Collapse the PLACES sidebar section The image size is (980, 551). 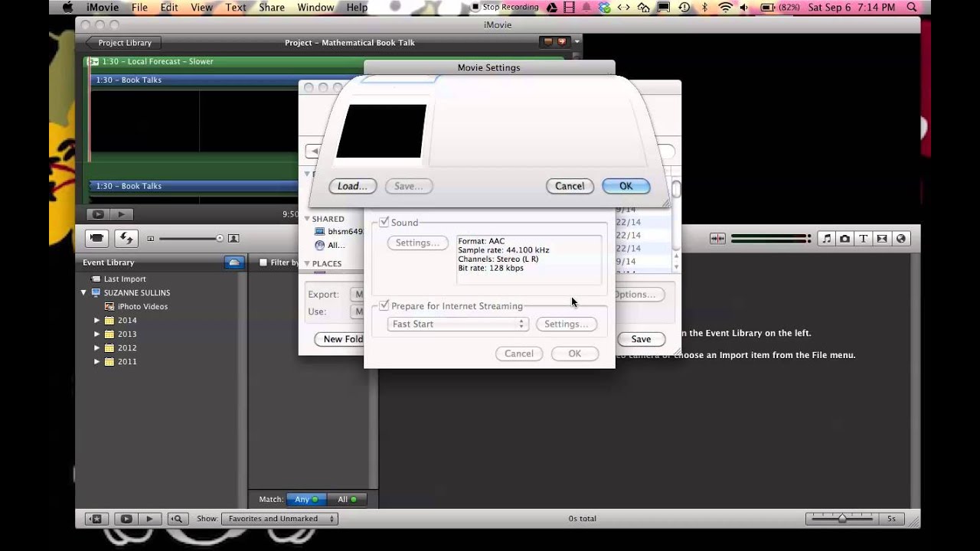coord(307,263)
